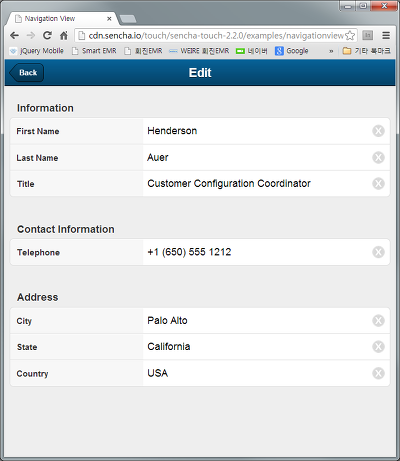Click the Information section heading
The height and width of the screenshot is (461, 400).
click(x=45, y=108)
